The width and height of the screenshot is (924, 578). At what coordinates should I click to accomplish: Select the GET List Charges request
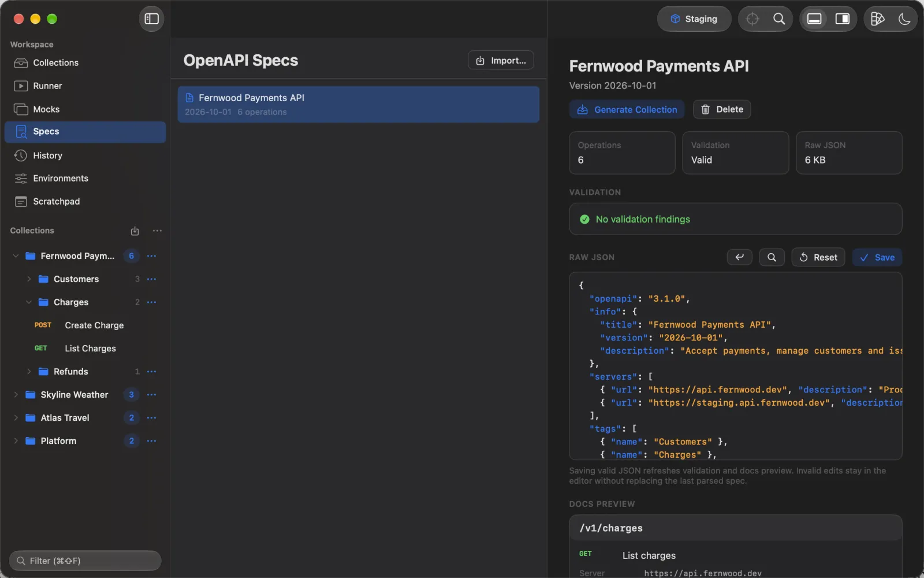(x=85, y=349)
